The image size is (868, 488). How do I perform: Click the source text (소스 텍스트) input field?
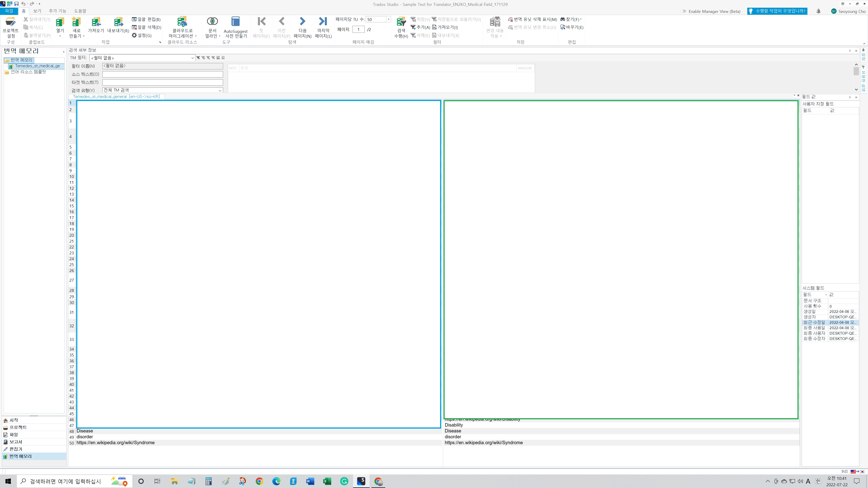coord(163,74)
